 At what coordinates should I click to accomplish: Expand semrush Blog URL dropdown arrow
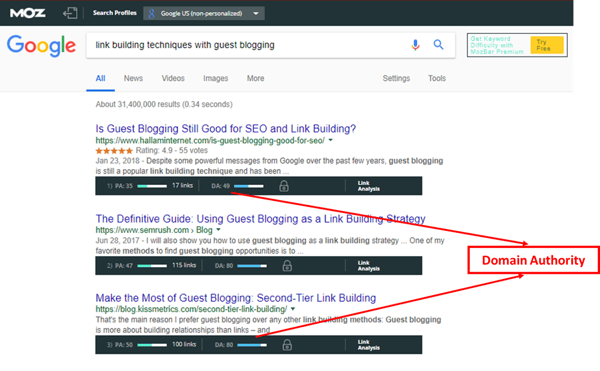point(218,230)
